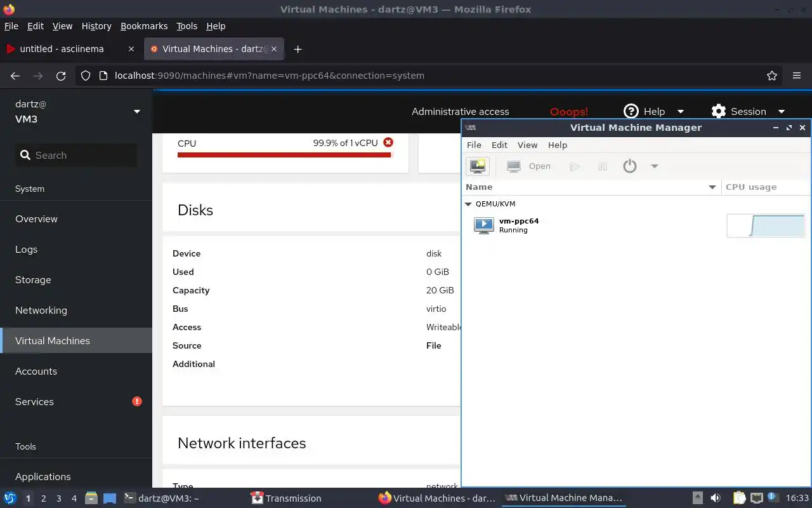Click the 20 GiB capacity value
The image size is (812, 508).
pos(440,290)
